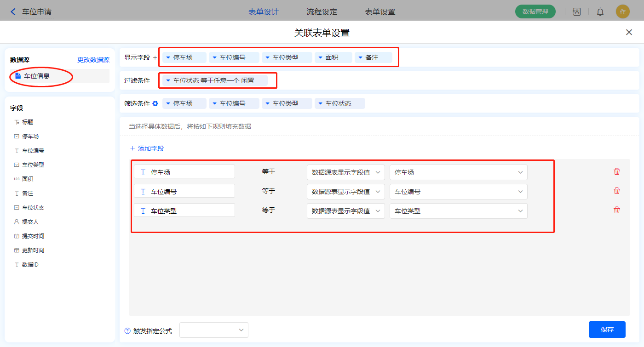Screen dimensions: 644x347
Task: Delete the 停车场 fill rule row
Action: (x=617, y=171)
